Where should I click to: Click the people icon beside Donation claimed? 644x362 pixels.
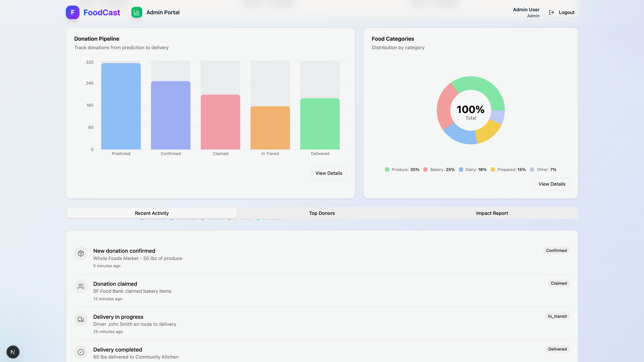(81, 286)
